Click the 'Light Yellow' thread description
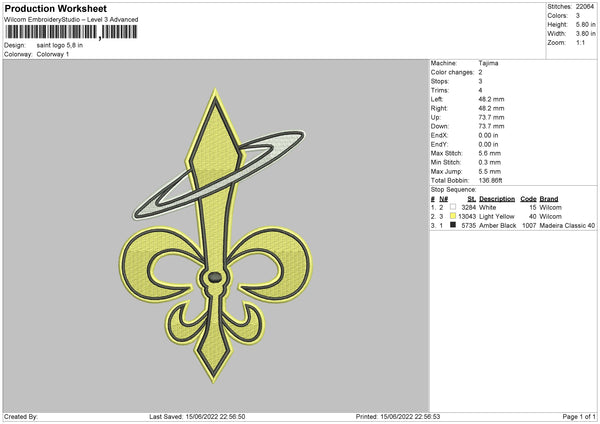 click(x=497, y=217)
